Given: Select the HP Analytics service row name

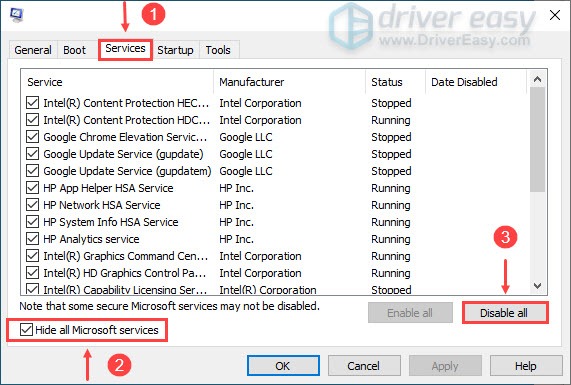Looking at the screenshot, I should tap(91, 239).
